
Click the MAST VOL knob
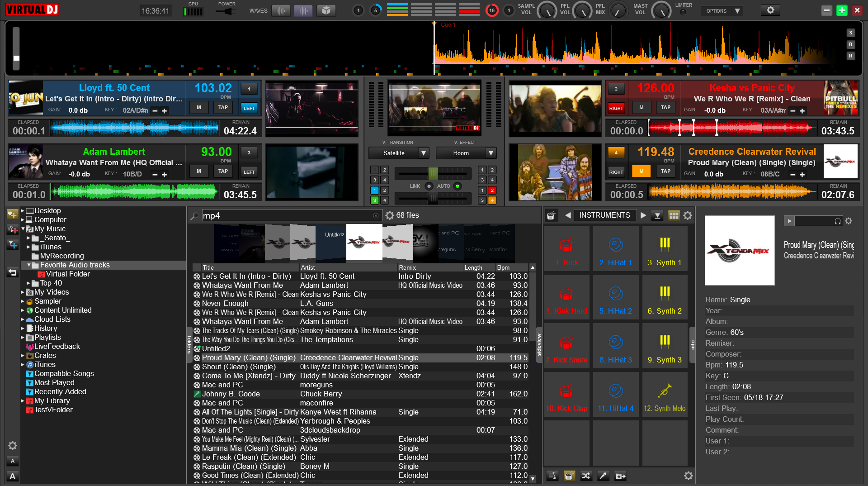click(661, 10)
